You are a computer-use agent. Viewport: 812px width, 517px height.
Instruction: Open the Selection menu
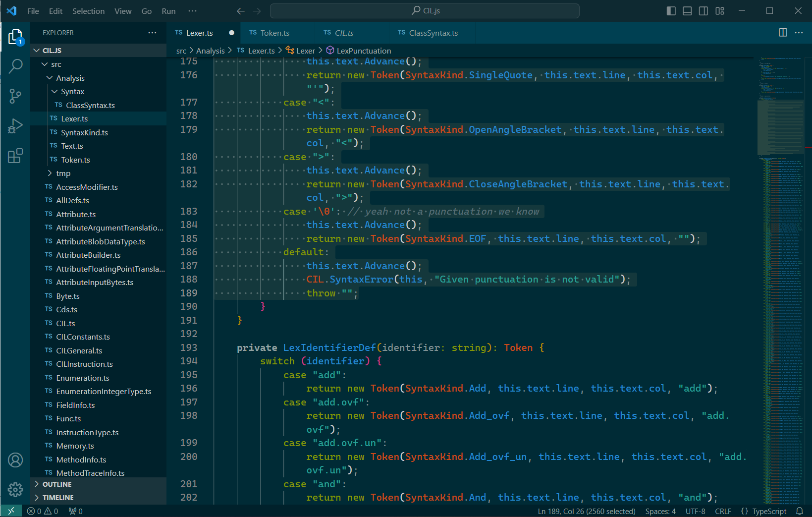point(88,11)
